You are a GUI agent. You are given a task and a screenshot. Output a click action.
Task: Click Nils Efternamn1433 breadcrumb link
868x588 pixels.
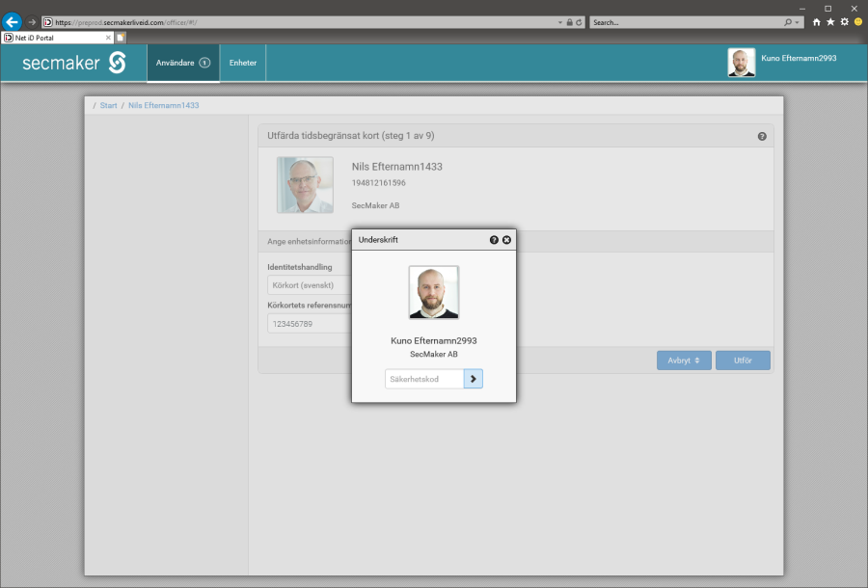[163, 105]
